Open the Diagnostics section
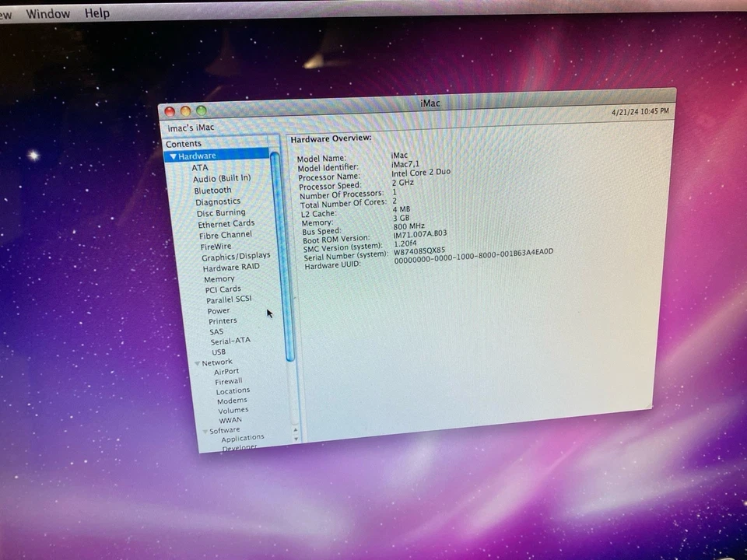This screenshot has width=747, height=560. (x=218, y=201)
